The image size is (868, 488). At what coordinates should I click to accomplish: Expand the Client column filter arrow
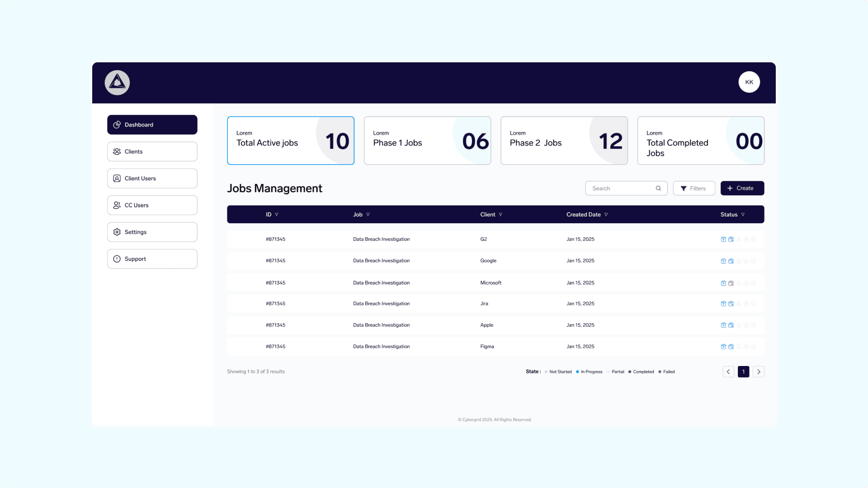click(x=500, y=215)
